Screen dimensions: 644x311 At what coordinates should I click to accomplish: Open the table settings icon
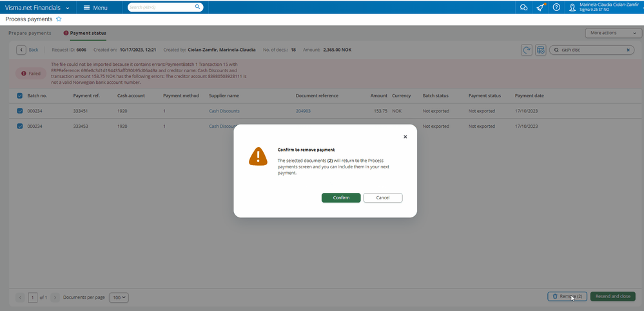pyautogui.click(x=540, y=50)
